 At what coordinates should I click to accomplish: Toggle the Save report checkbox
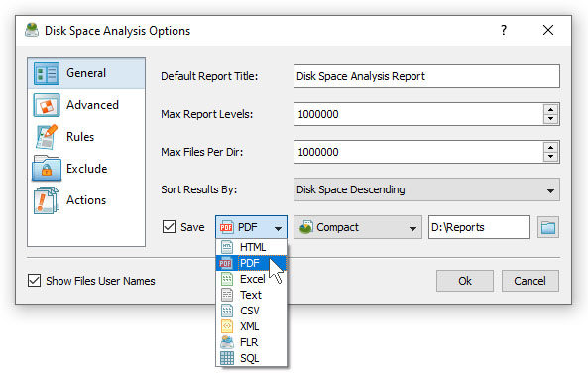tap(169, 227)
